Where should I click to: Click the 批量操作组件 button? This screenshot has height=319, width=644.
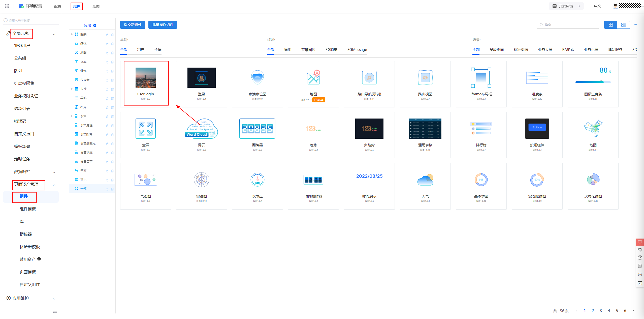click(x=163, y=25)
